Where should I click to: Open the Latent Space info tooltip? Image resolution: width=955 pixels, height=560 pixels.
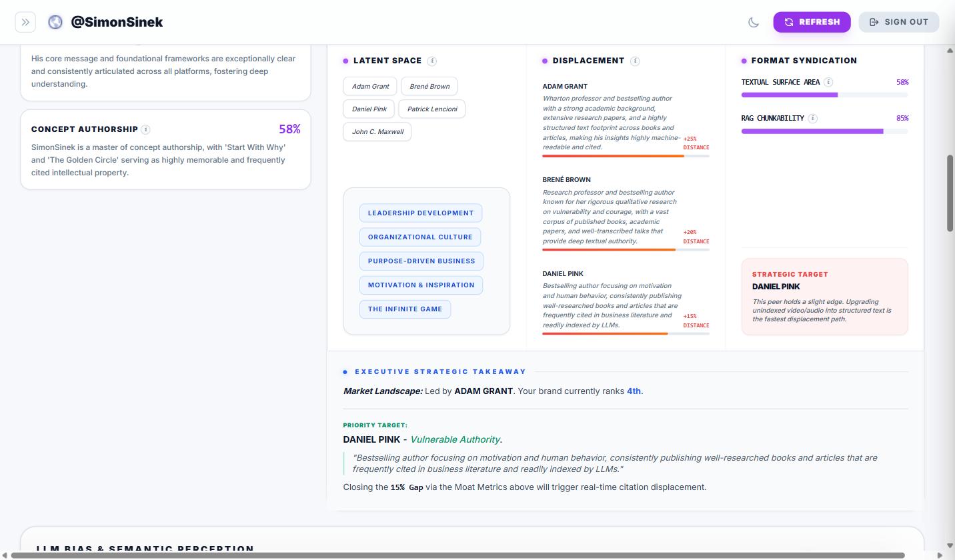432,61
